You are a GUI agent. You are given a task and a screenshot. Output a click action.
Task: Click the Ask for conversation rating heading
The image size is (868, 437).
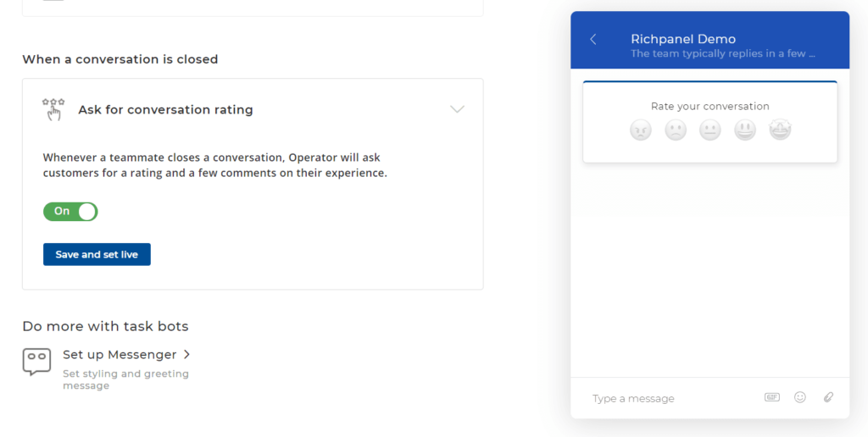coord(165,110)
